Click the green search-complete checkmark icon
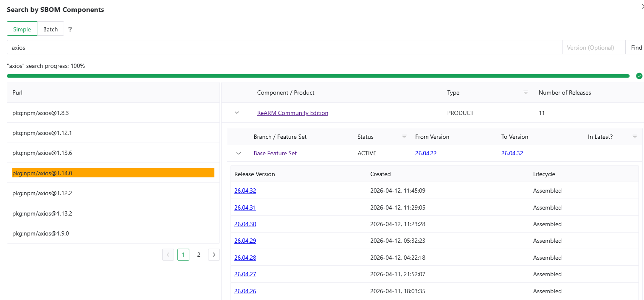 click(639, 76)
